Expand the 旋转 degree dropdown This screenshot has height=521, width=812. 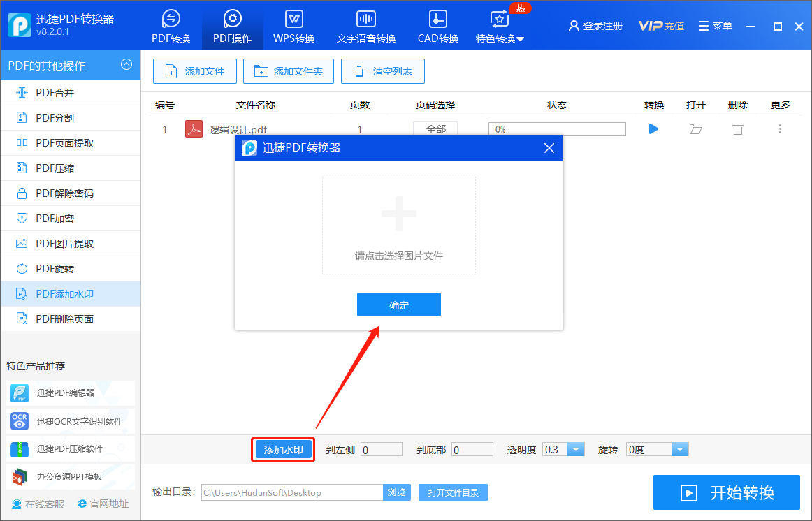tap(680, 449)
